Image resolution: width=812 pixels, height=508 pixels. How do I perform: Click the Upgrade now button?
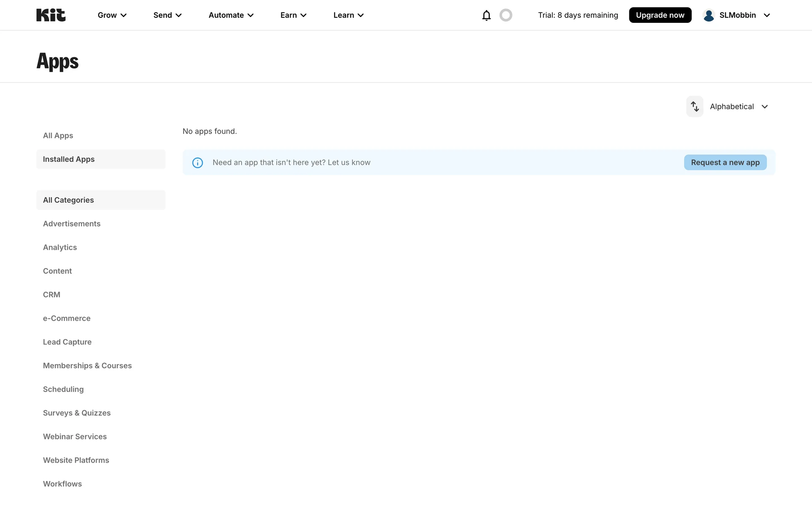pos(660,15)
